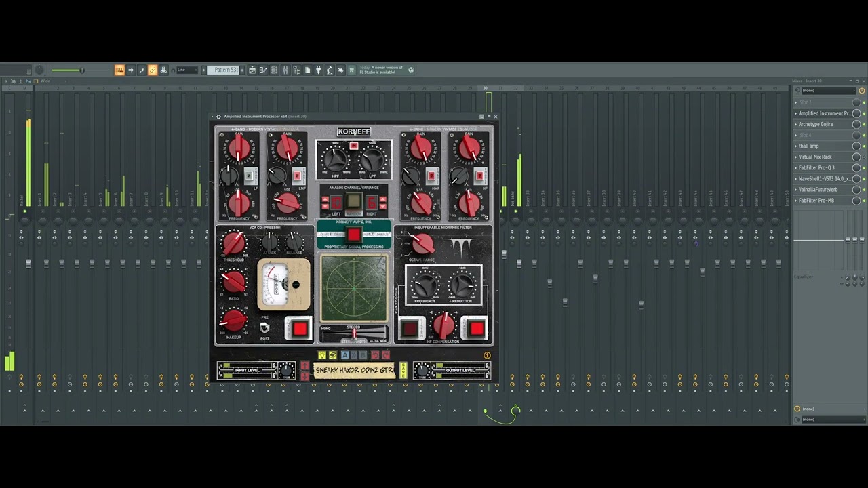The image size is (868, 488).
Task: Toggle the dark red HF Compensation button
Action: click(x=410, y=329)
